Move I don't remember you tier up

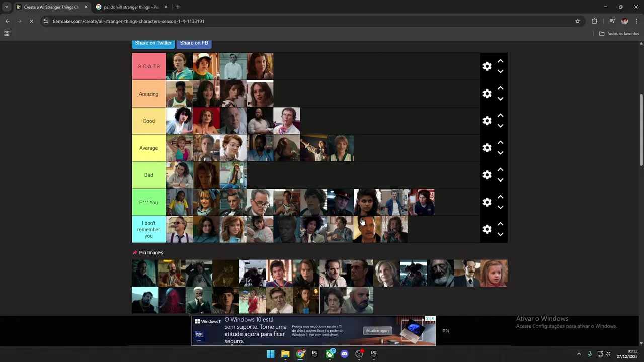tap(500, 224)
